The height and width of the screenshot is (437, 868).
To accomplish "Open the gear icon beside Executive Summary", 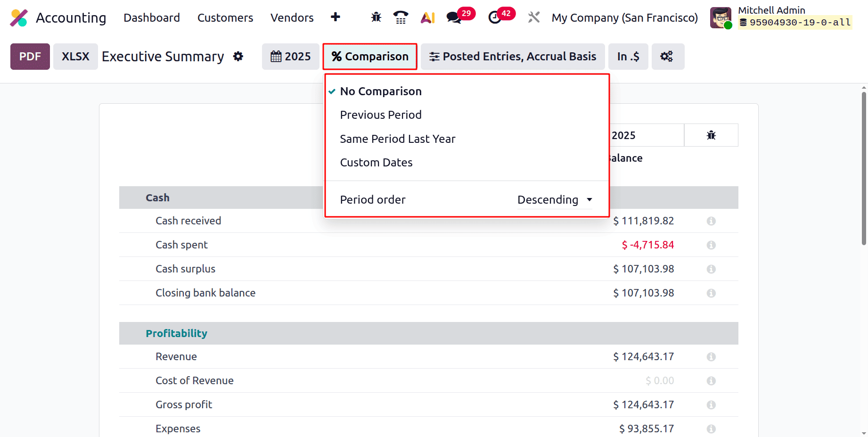I will pos(238,56).
